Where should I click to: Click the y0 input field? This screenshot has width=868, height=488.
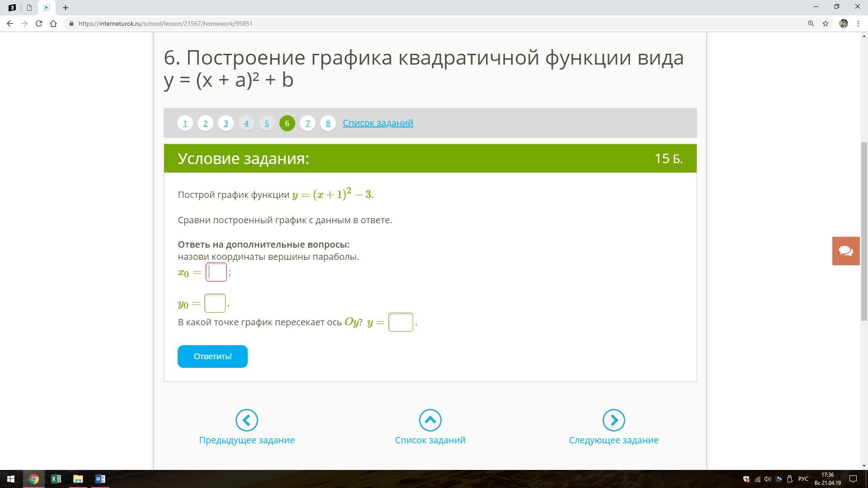pyautogui.click(x=215, y=303)
